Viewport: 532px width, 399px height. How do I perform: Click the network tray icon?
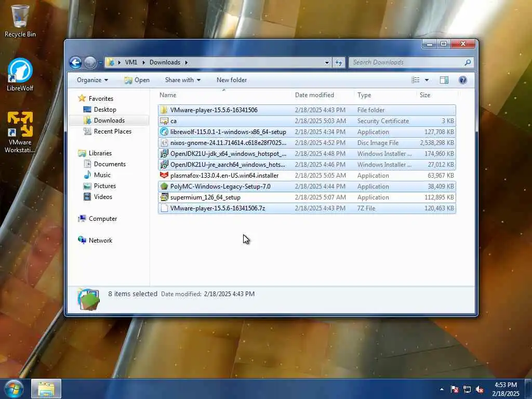467,389
